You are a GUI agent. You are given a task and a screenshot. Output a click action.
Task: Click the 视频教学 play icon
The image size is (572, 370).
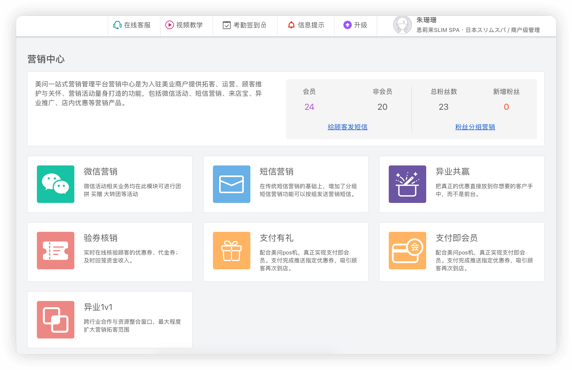point(169,25)
